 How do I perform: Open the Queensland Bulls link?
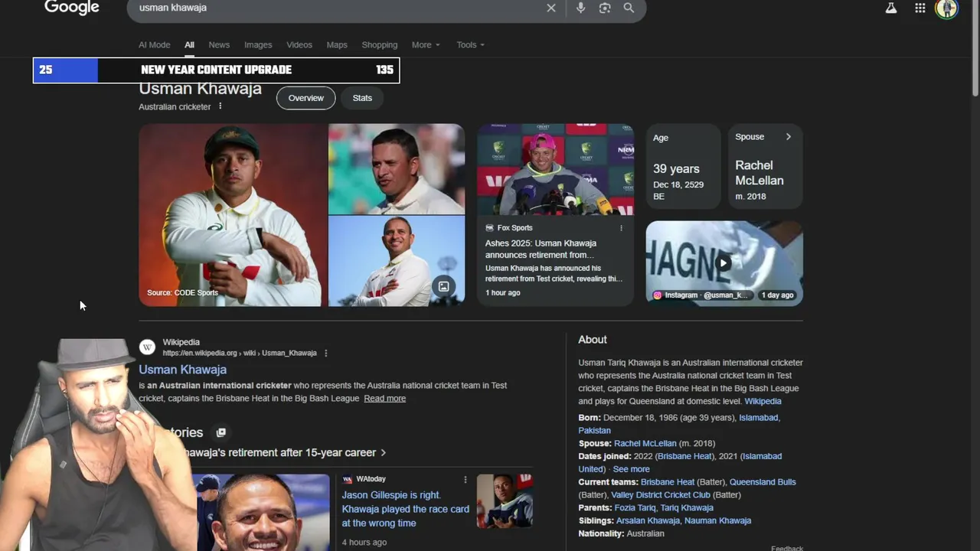763,482
